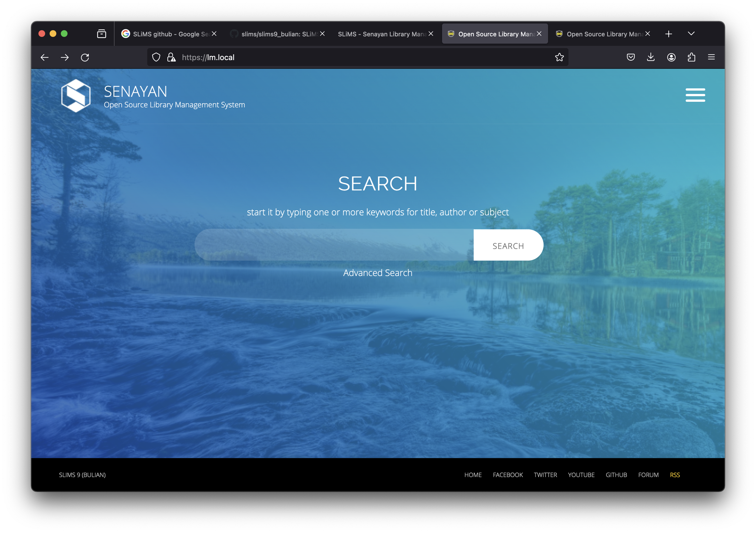Image resolution: width=756 pixels, height=533 pixels.
Task: Click the keyword search input field
Action: [x=333, y=245]
